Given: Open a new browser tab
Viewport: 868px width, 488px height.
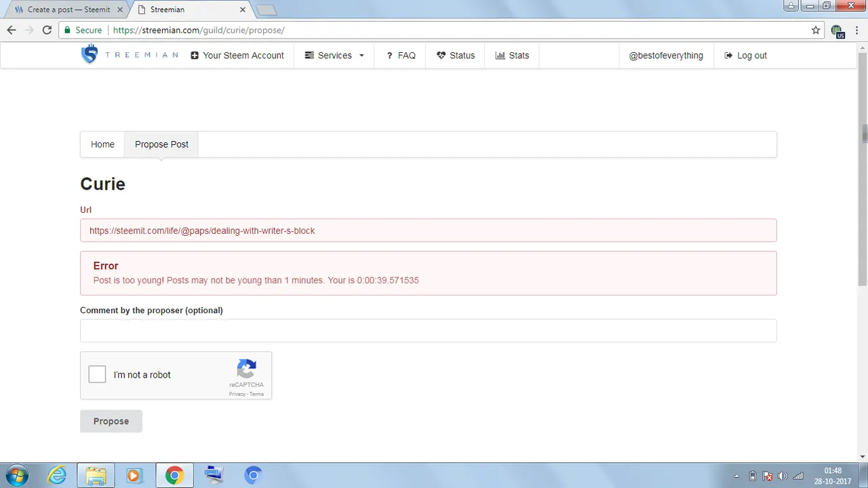Looking at the screenshot, I should click(x=266, y=10).
